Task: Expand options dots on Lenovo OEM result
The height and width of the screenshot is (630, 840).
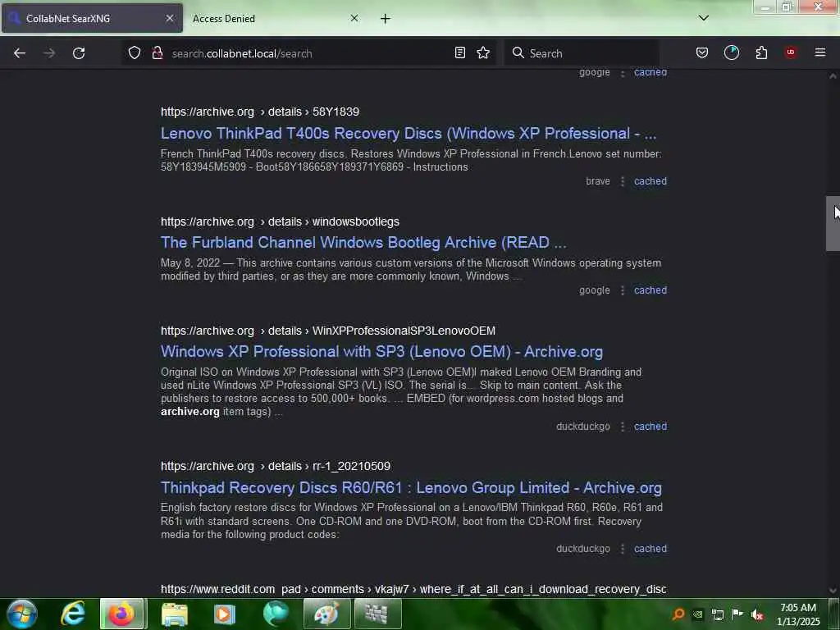Action: click(622, 427)
